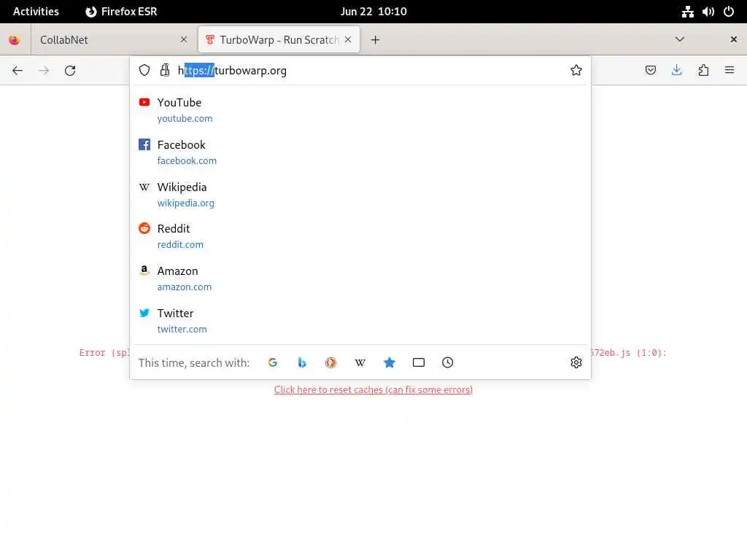The width and height of the screenshot is (747, 560).
Task: Open search settings gear
Action: click(576, 362)
